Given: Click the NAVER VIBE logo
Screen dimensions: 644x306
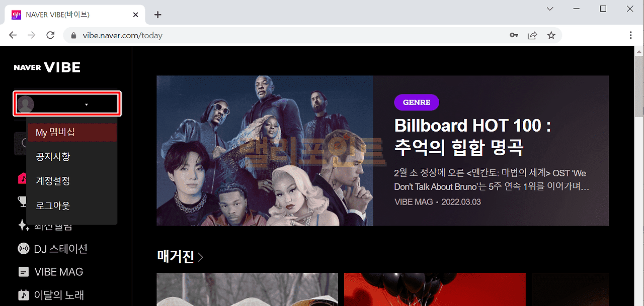Looking at the screenshot, I should [47, 67].
